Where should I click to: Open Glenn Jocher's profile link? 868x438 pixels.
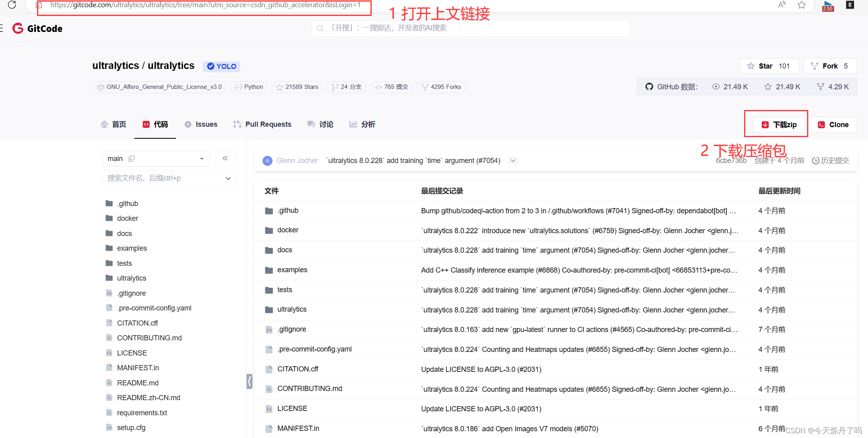point(297,160)
